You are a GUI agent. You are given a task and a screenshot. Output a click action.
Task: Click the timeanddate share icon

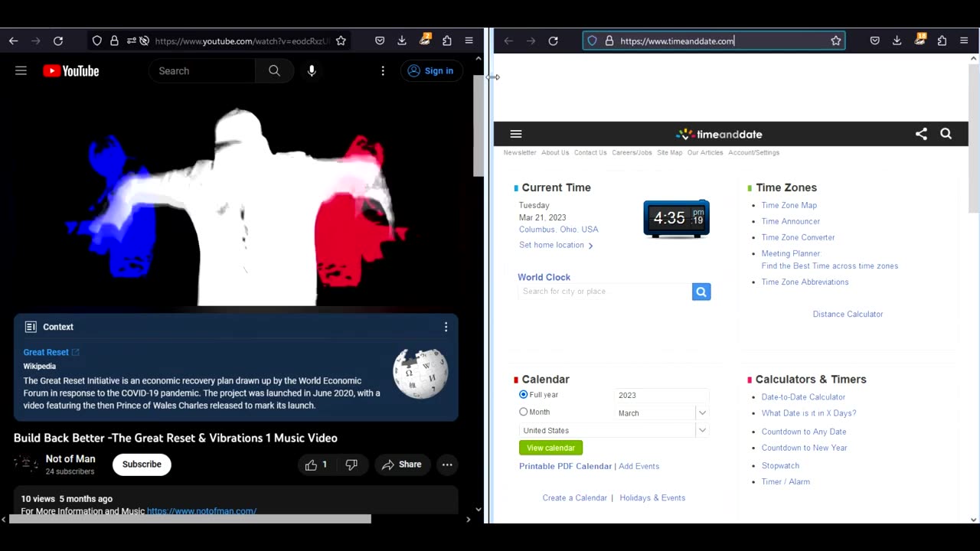coord(921,134)
